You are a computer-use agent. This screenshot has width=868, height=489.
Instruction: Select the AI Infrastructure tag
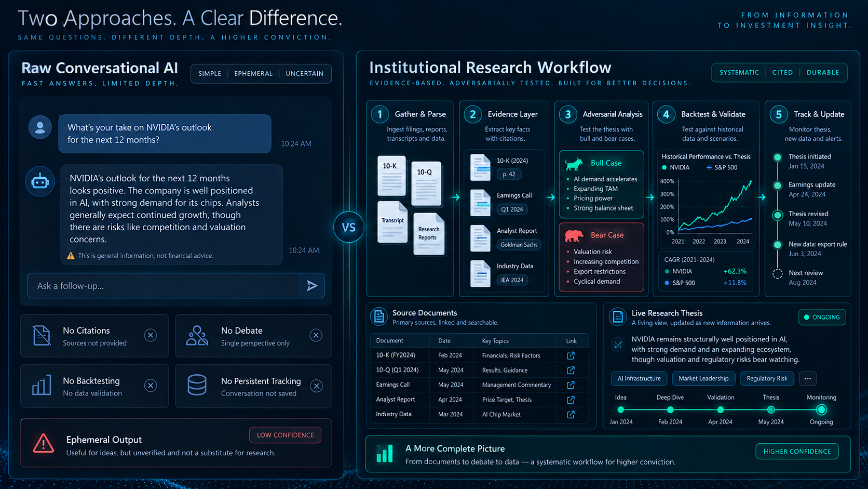coord(639,379)
